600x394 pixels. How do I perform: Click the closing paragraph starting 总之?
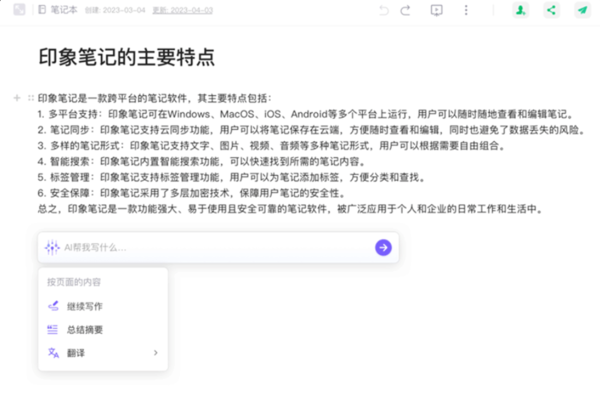(x=290, y=209)
